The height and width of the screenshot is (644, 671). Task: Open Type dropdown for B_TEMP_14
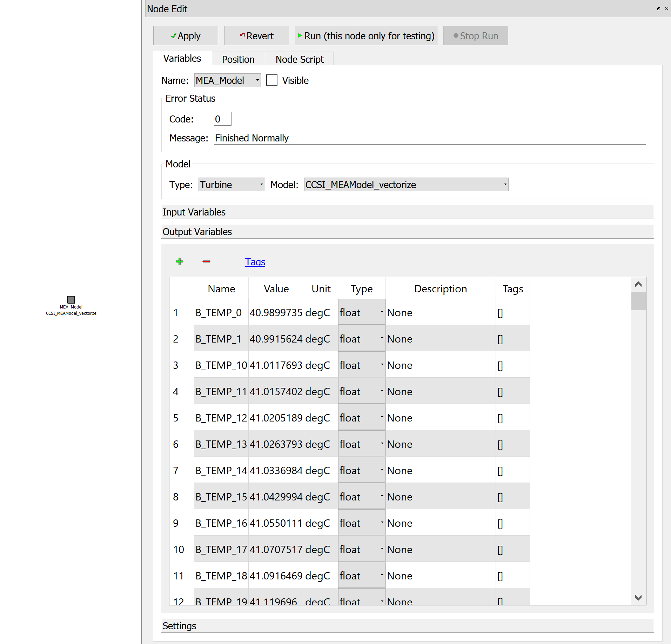(362, 470)
